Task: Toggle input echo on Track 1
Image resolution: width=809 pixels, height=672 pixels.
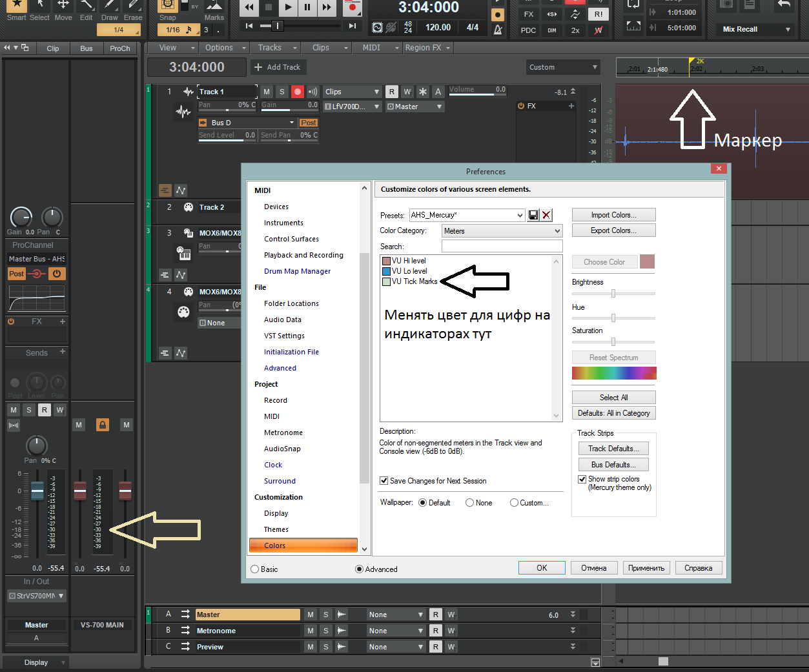Action: click(x=312, y=92)
